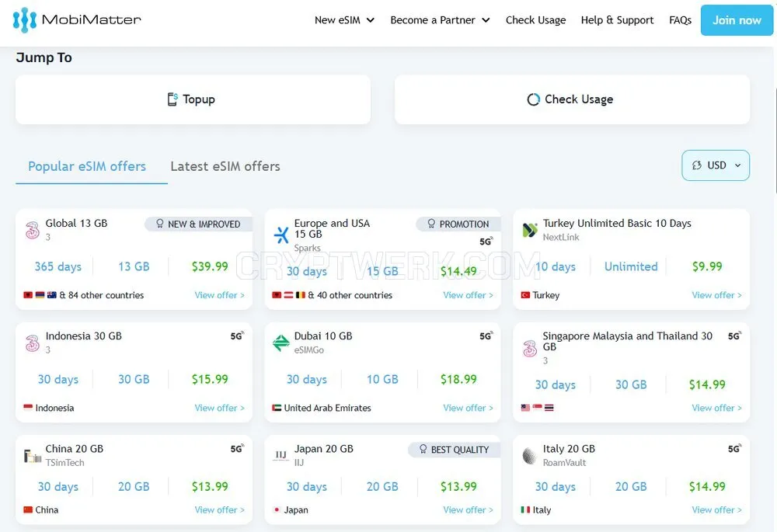
Task: Switch to Latest eSIM offers tab
Action: pyautogui.click(x=225, y=166)
